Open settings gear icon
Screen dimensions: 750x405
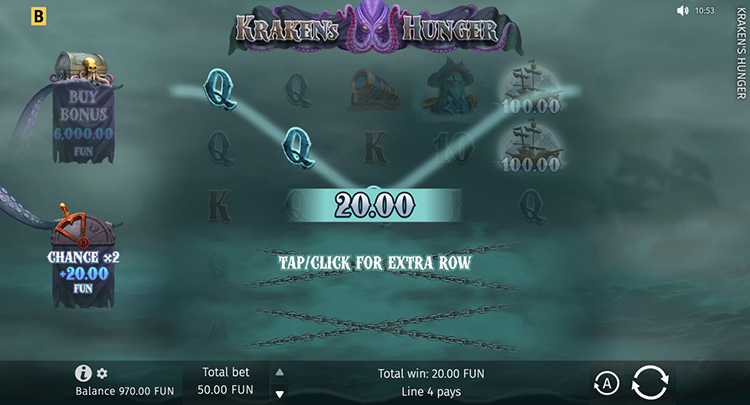pyautogui.click(x=102, y=373)
